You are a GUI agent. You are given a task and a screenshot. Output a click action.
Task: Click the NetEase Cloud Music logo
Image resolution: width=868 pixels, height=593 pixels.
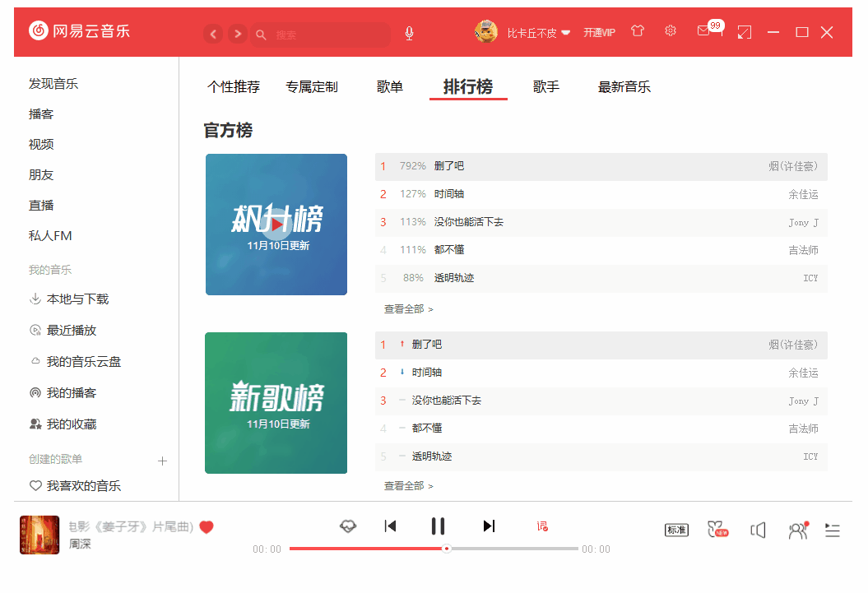coord(79,31)
